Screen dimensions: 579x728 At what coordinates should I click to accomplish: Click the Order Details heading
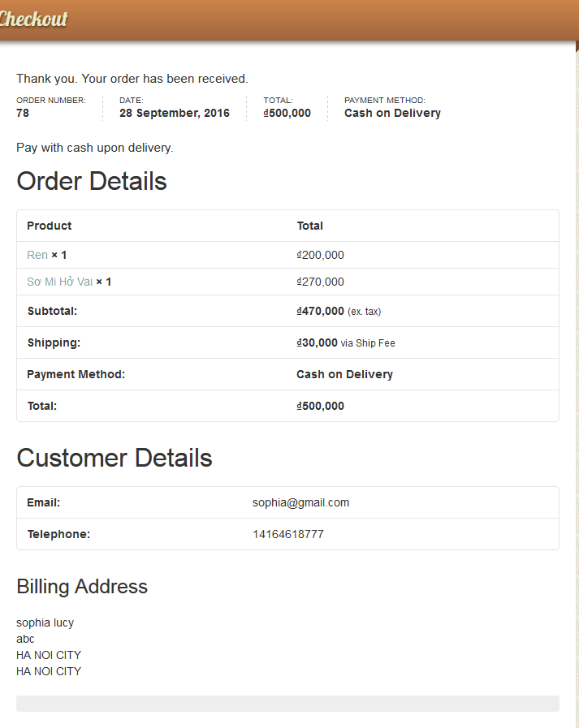pyautogui.click(x=92, y=181)
